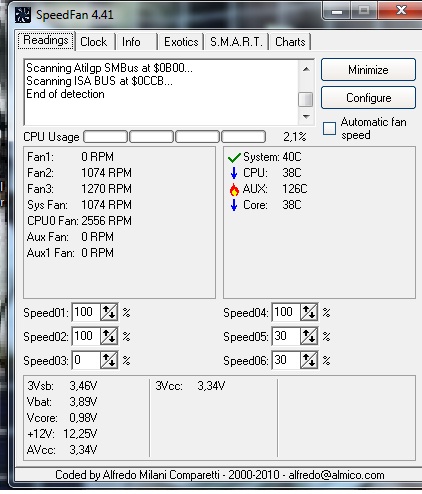
Task: Click the log box scrollbar up arrow
Action: (x=306, y=69)
